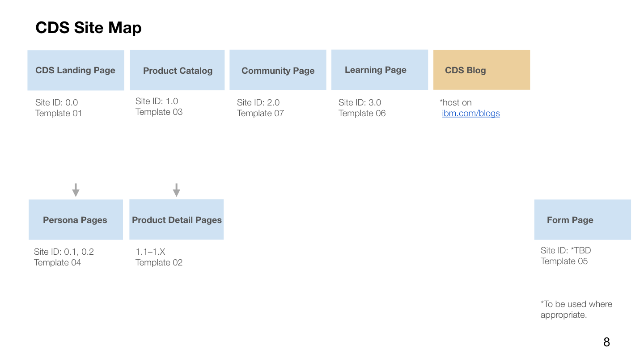Select the Template 06 text
644x362 pixels.
[x=362, y=113]
